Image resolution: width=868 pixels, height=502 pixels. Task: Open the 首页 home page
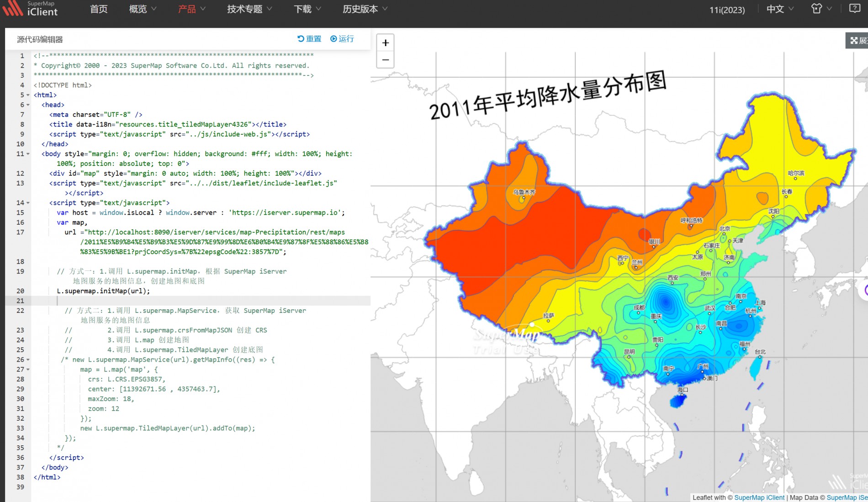tap(99, 9)
